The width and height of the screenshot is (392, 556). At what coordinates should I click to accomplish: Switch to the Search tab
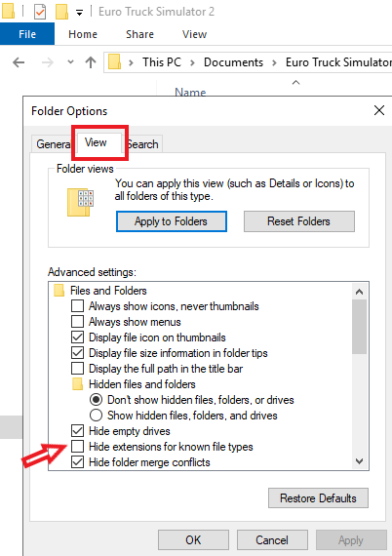tap(143, 144)
